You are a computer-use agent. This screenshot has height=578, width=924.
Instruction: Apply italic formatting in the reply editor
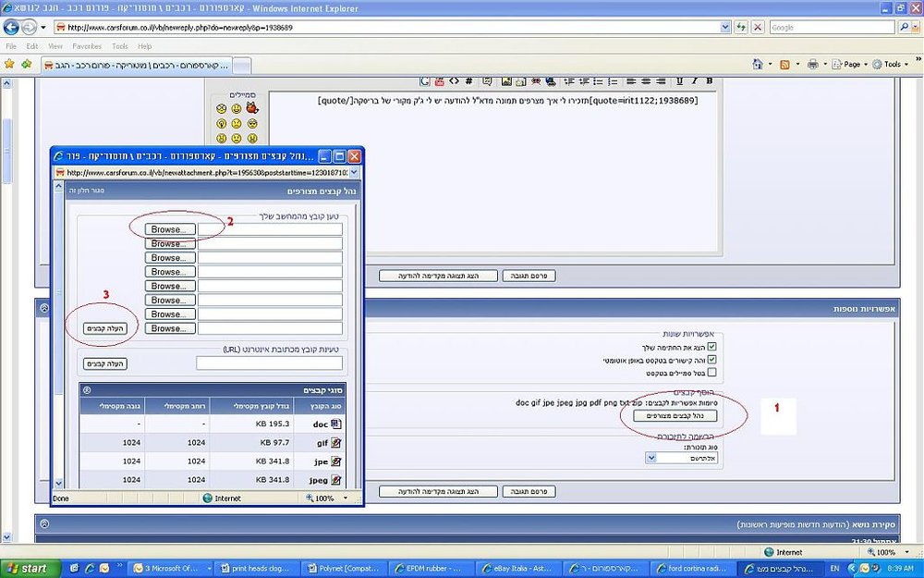point(694,81)
